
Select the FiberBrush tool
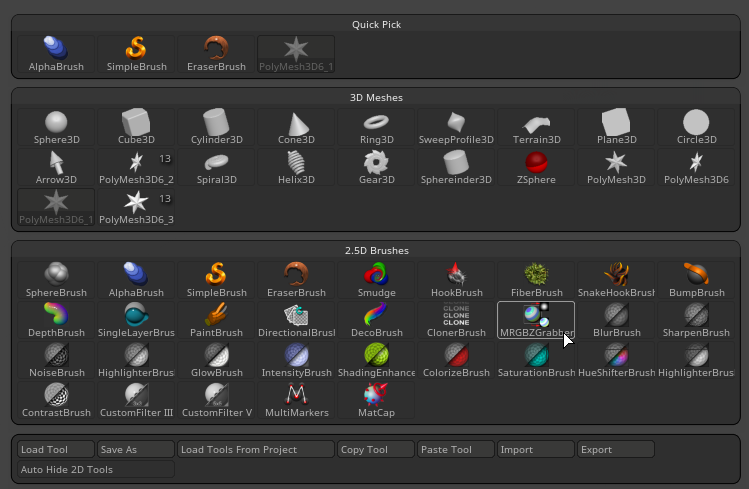click(536, 279)
